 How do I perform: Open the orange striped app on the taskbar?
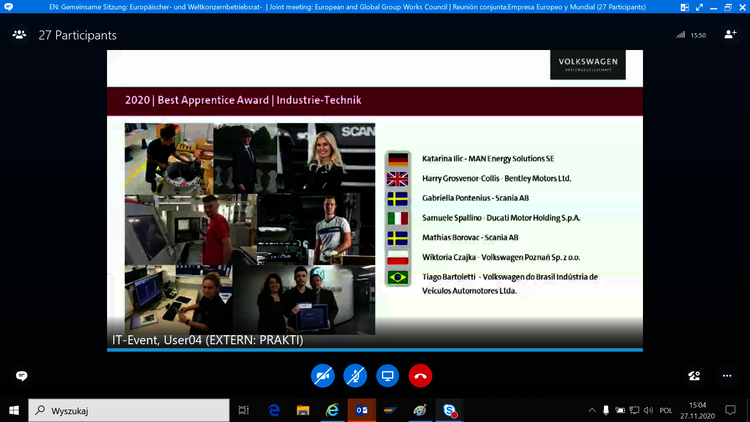click(390, 410)
